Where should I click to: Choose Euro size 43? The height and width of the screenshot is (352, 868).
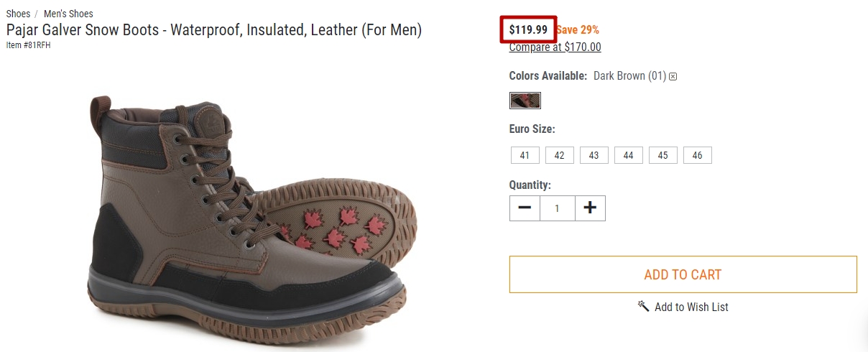[x=594, y=155]
